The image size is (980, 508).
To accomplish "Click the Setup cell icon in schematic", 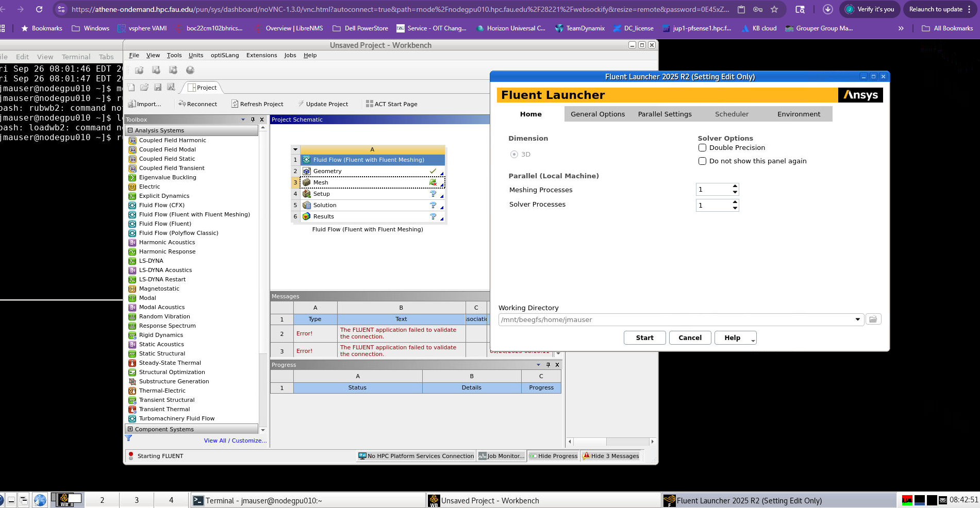I will pos(307,194).
